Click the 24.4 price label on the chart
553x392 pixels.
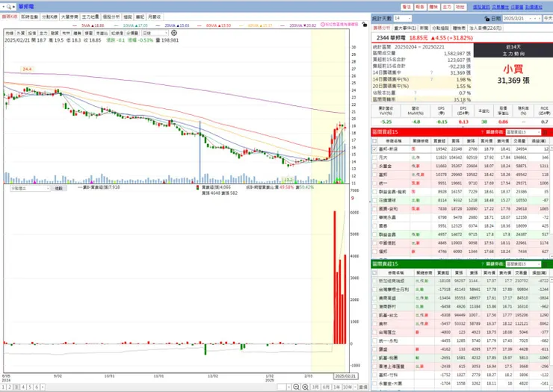(x=27, y=69)
